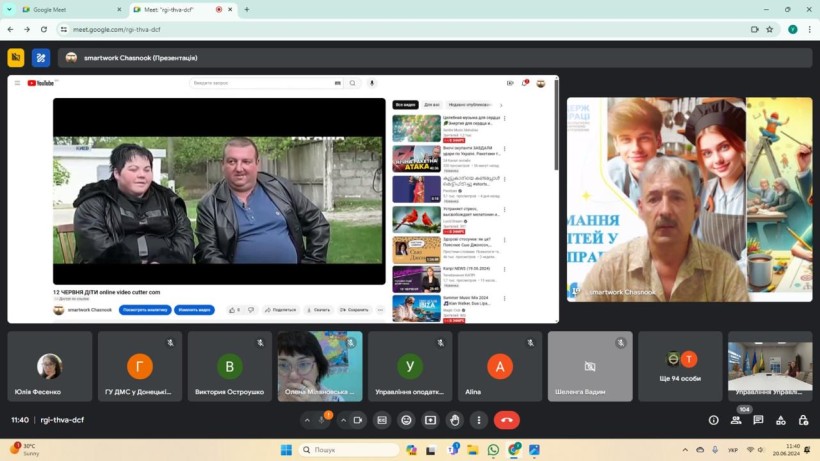Click the Сохранить save button
Image resolution: width=820 pixels, height=461 pixels.
coord(355,310)
